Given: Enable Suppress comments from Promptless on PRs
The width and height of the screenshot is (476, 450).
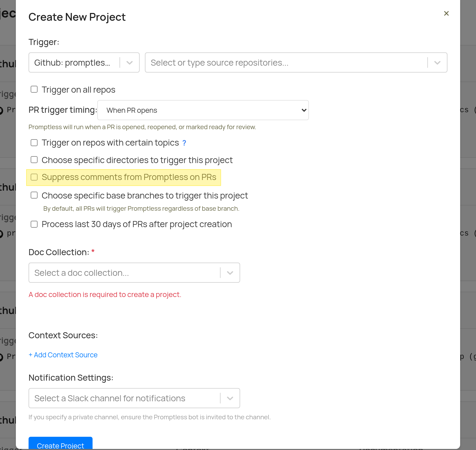Looking at the screenshot, I should pos(34,177).
